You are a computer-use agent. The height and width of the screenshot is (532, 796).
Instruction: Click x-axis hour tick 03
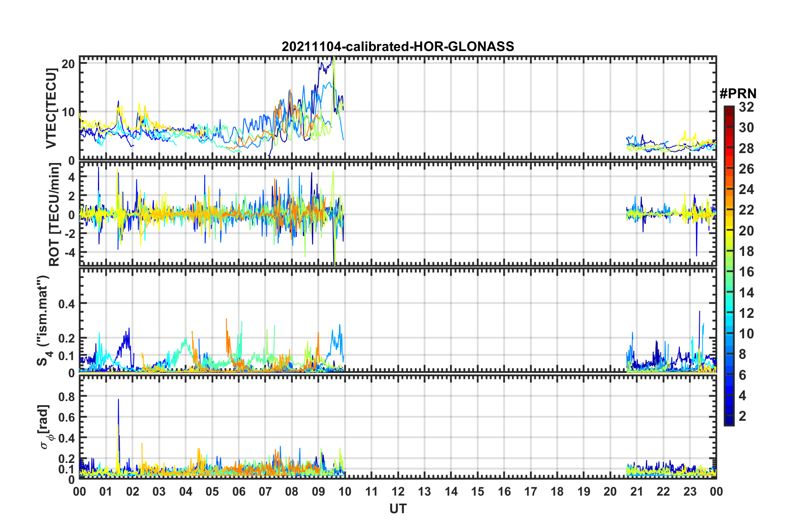click(x=159, y=491)
